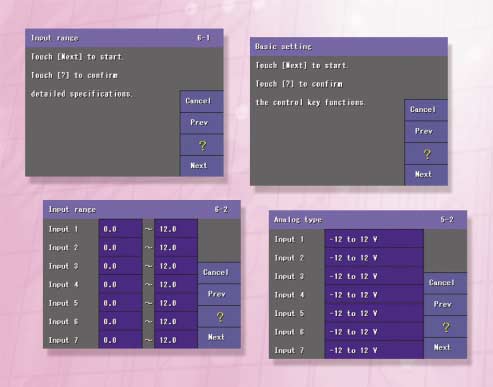Select Input 7 upper limit 12.0 field
Image resolution: width=493 pixels, height=387 pixels.
[x=176, y=340]
